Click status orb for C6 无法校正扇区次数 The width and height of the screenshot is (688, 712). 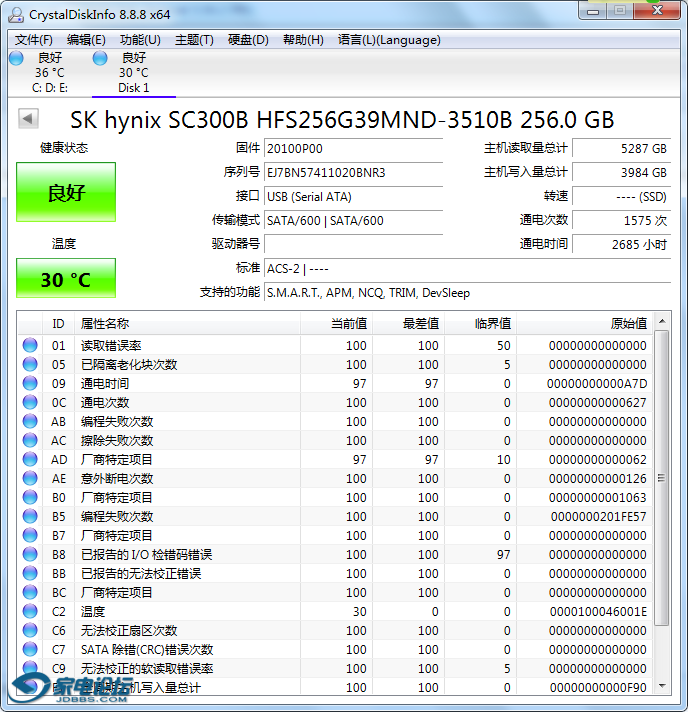coord(30,631)
